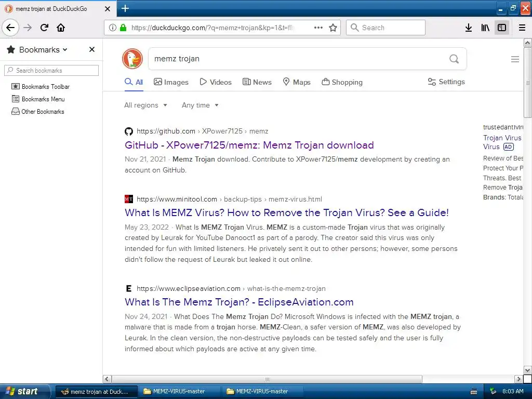Open the Firefox hamburger menu

522,28
